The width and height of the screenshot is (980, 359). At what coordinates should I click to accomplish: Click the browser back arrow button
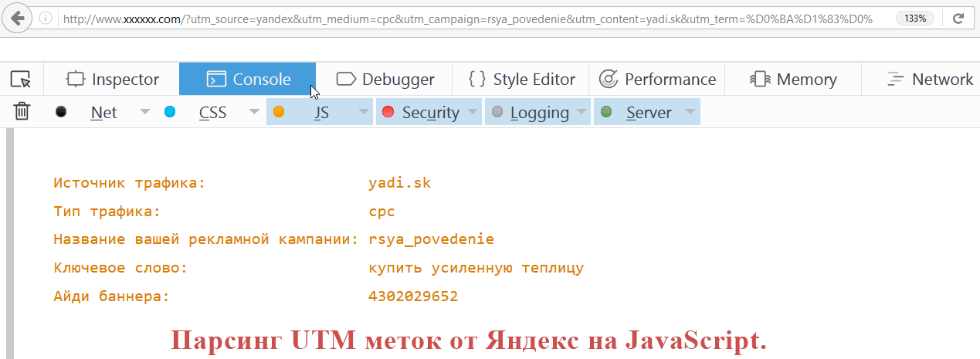[16, 17]
